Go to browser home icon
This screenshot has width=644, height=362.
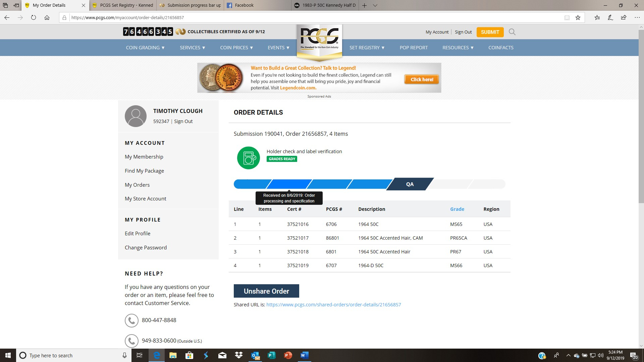(47, 17)
